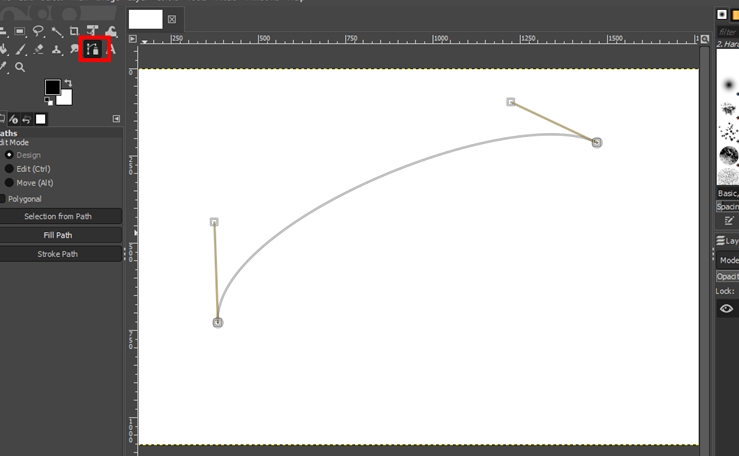Select the Rectangle Select tool

tap(20, 32)
